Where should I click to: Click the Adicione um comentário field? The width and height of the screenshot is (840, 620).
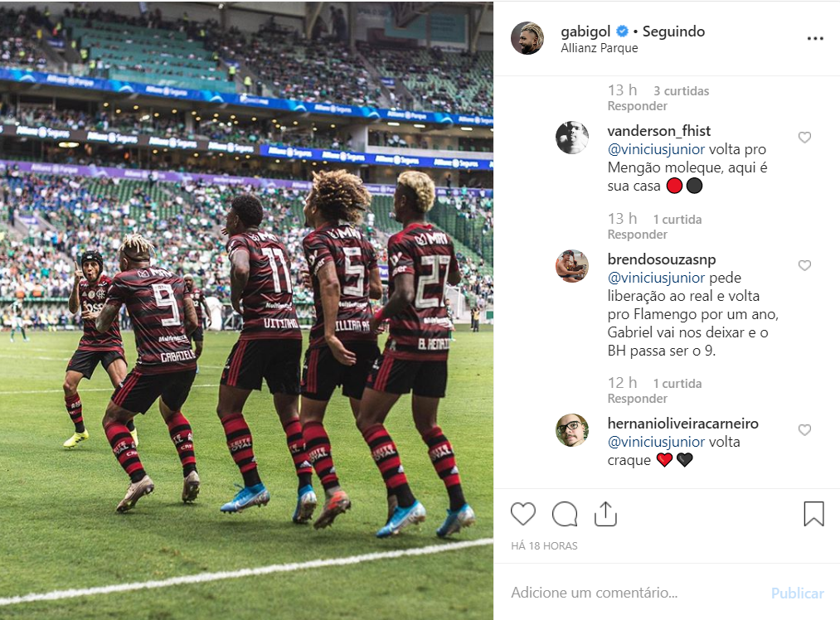635,593
